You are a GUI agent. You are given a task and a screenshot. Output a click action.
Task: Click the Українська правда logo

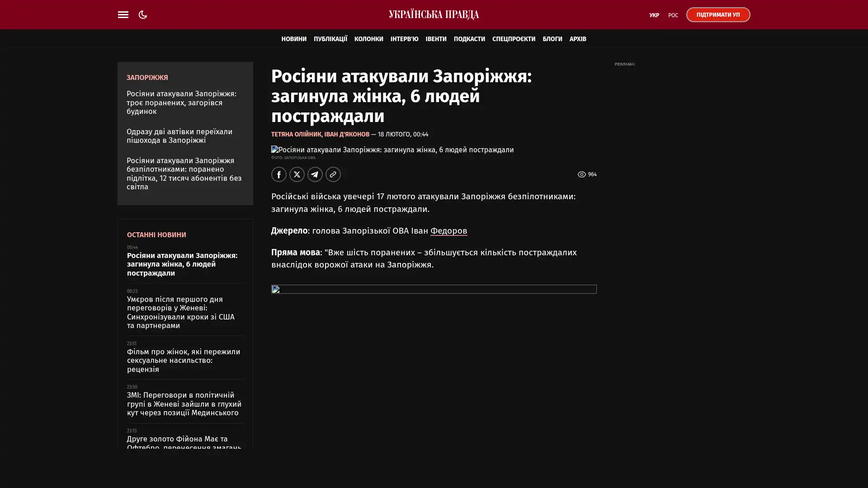434,14
